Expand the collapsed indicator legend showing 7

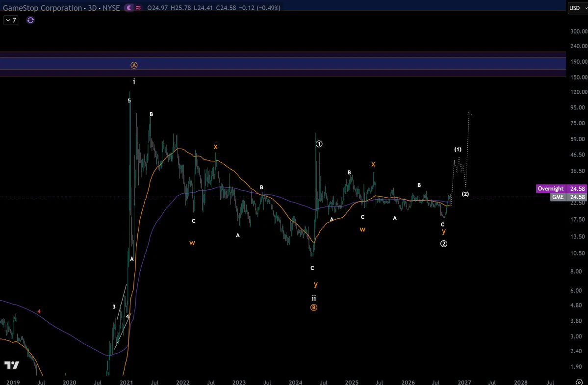(x=10, y=20)
